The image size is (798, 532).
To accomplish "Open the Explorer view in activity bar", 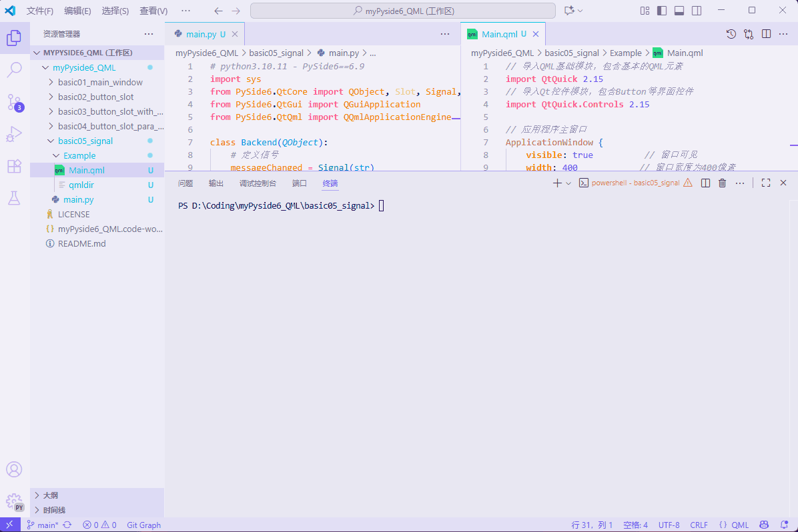I will point(14,37).
